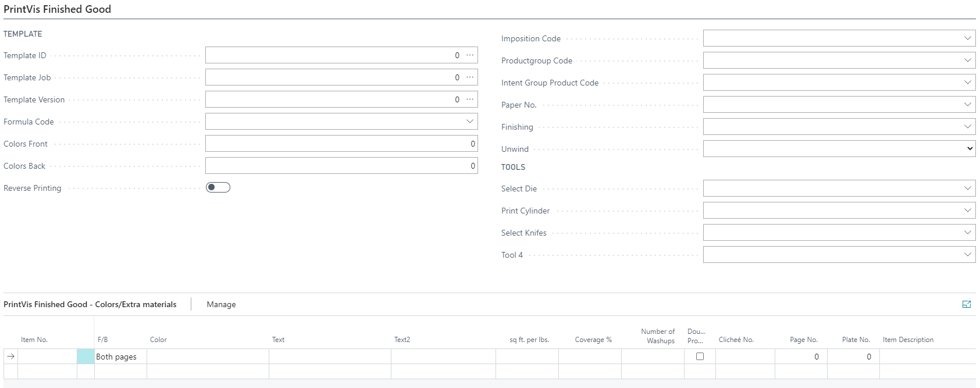Viewport: 980px width, 388px height.
Task: Click the Colors Front input field
Action: 341,144
